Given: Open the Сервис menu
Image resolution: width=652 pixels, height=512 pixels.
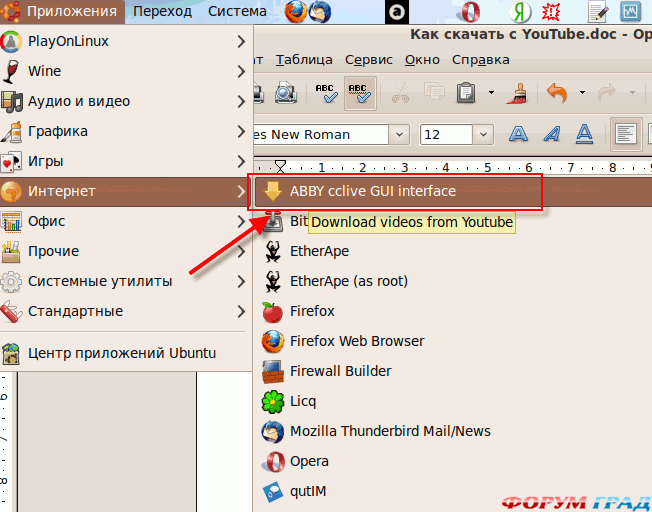Looking at the screenshot, I should coord(369,60).
